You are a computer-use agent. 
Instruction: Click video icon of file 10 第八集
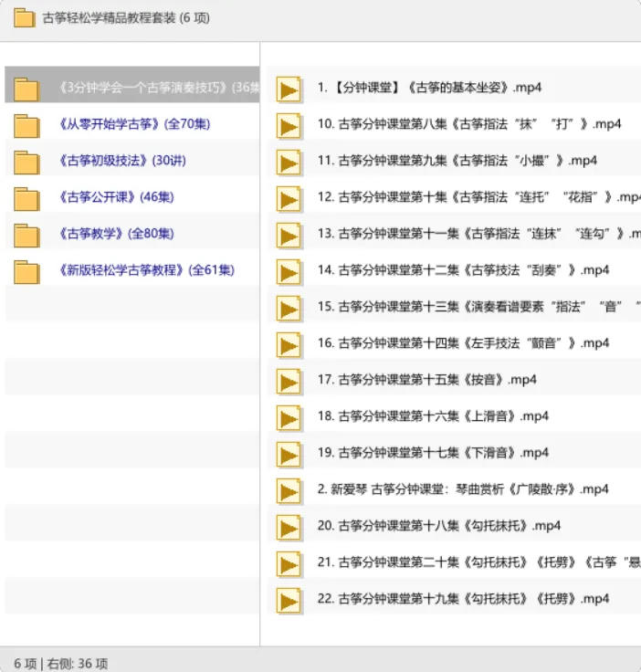(x=289, y=126)
